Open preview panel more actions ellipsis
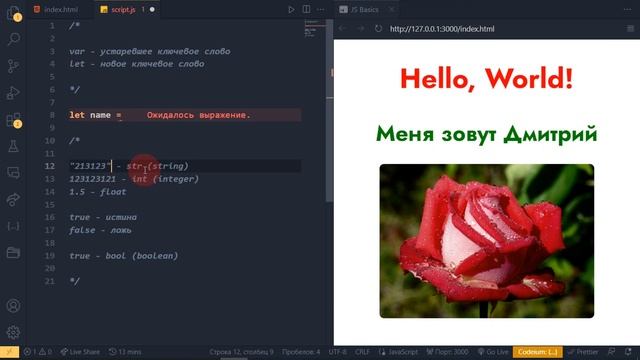This screenshot has height=360, width=640. [627, 9]
